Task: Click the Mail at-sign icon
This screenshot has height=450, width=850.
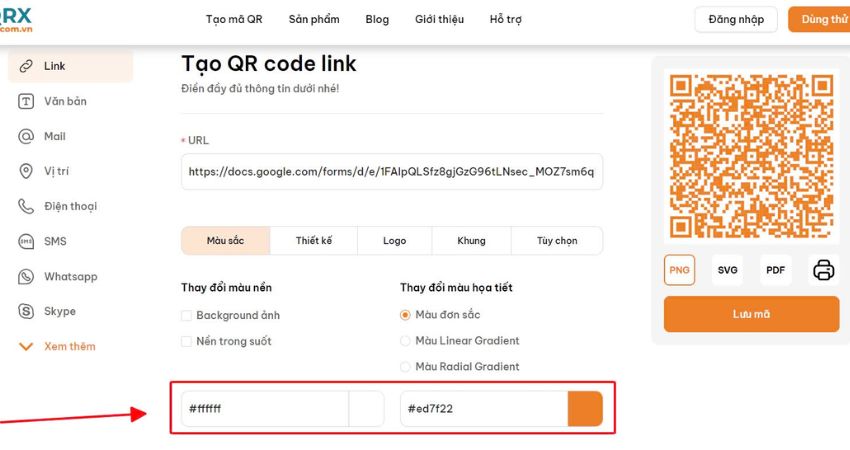Action: pyautogui.click(x=25, y=136)
